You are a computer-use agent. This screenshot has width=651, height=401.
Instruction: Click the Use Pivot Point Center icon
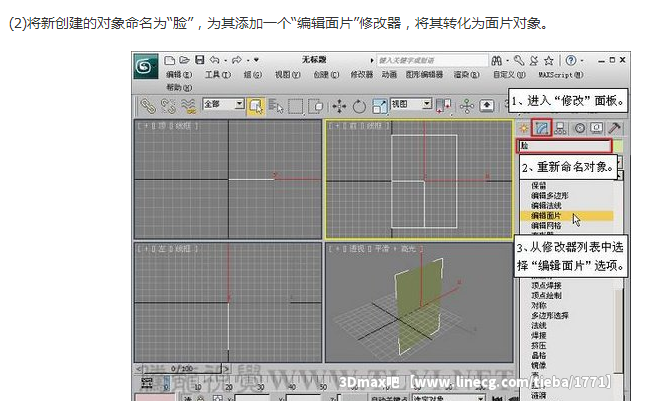pos(443,106)
